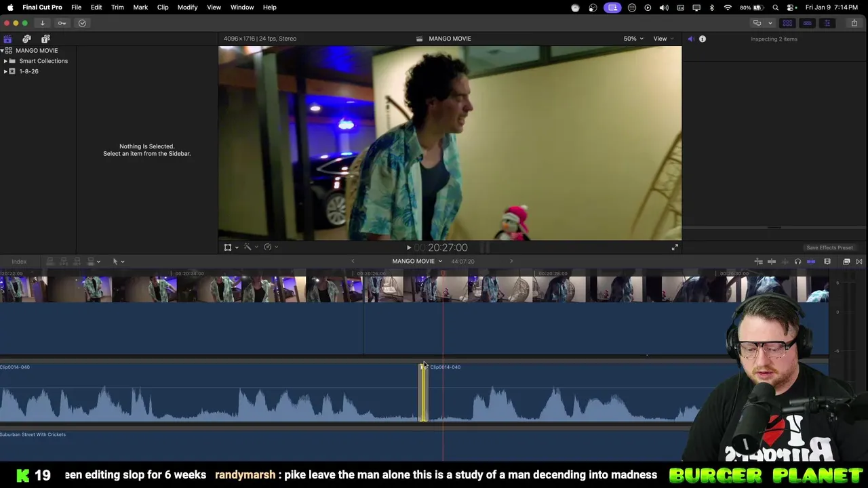The height and width of the screenshot is (488, 868).
Task: Open the Keyword Editor key icon
Action: tap(62, 23)
